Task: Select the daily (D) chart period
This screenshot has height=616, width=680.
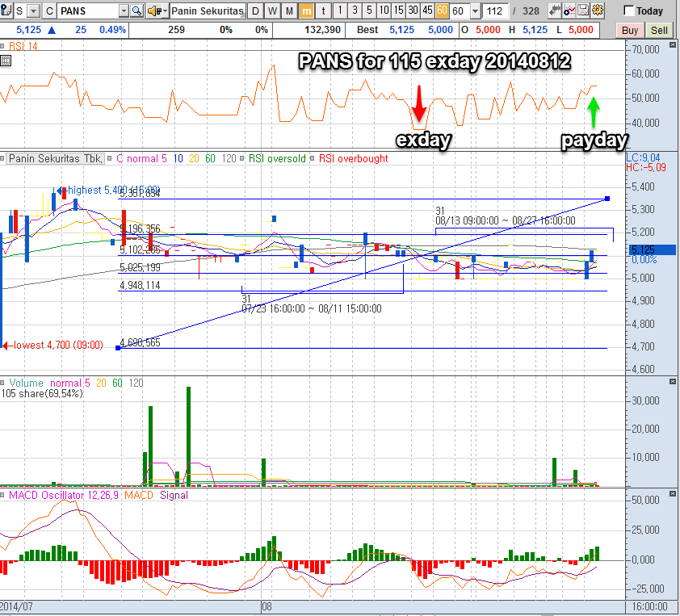Action: [x=256, y=10]
